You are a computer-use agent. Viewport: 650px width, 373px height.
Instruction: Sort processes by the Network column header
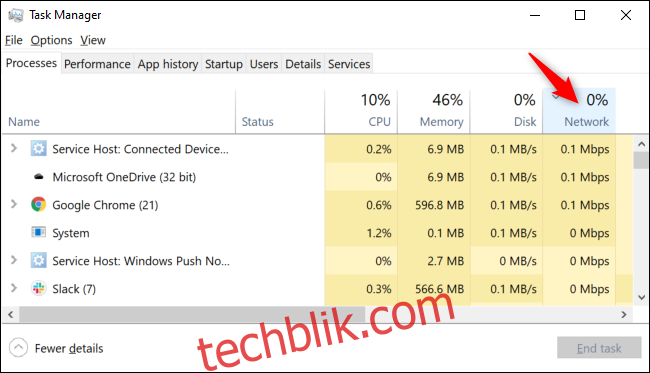(x=579, y=111)
